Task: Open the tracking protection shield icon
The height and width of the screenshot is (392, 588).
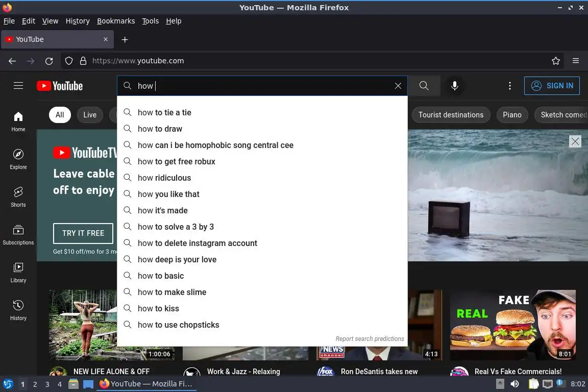Action: click(x=68, y=61)
